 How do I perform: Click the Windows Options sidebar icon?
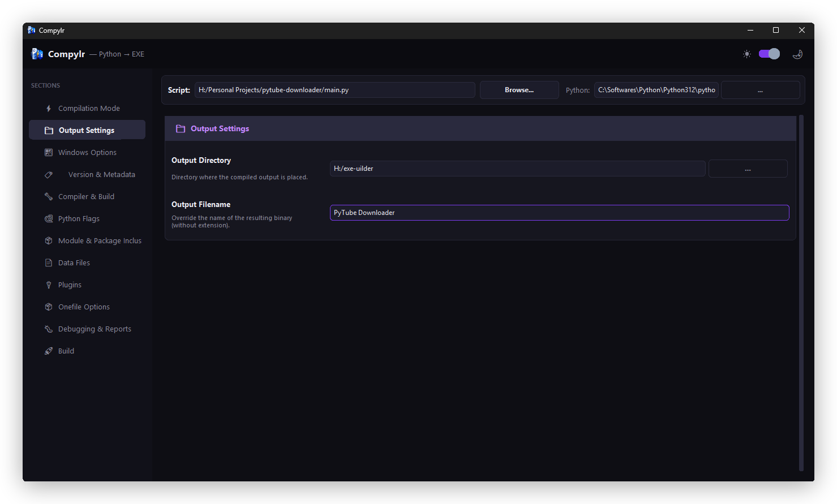[49, 153]
